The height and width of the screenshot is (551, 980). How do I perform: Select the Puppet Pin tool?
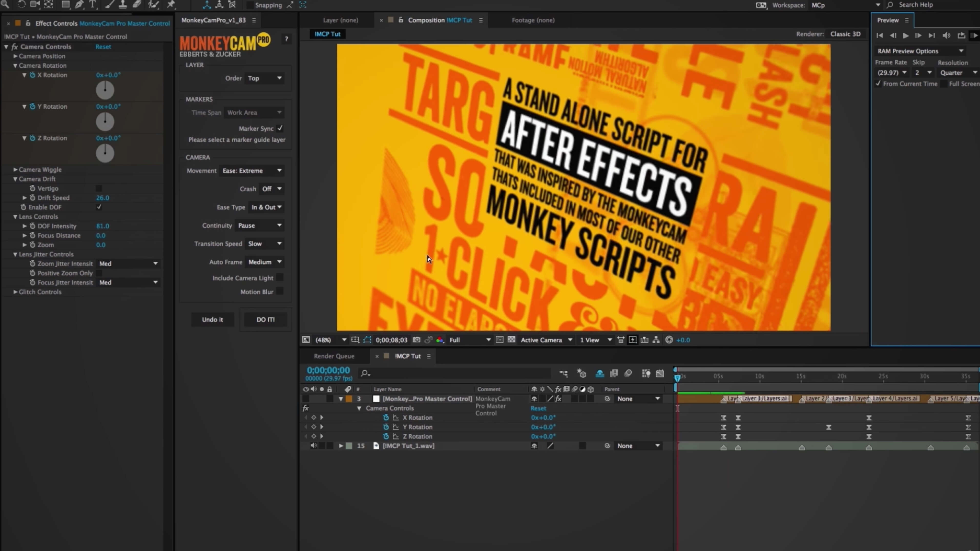[x=171, y=4]
